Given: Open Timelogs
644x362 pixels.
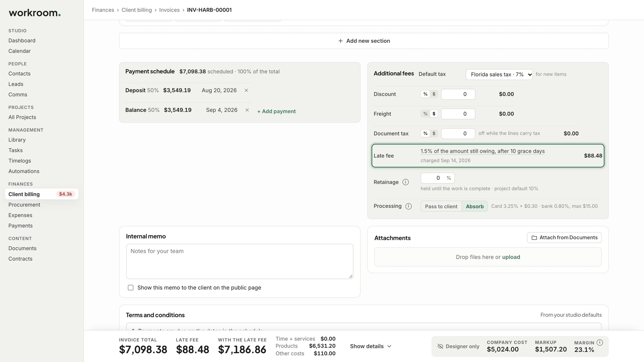Looking at the screenshot, I should (x=20, y=161).
